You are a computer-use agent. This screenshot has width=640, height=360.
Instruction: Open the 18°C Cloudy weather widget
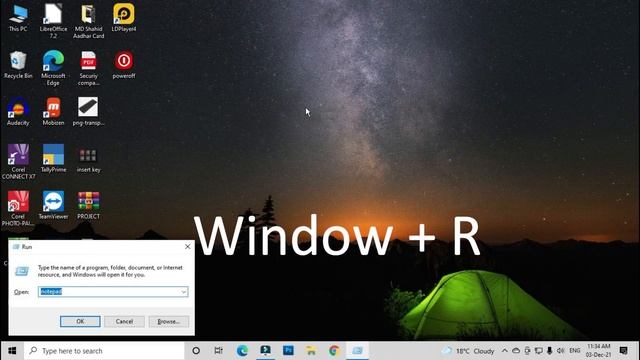[x=468, y=351]
